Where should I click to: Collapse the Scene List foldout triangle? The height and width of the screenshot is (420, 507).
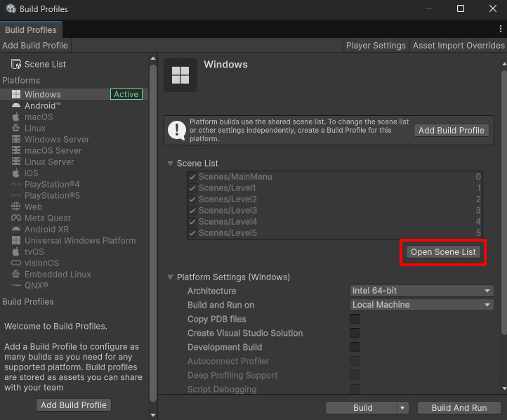[170, 163]
